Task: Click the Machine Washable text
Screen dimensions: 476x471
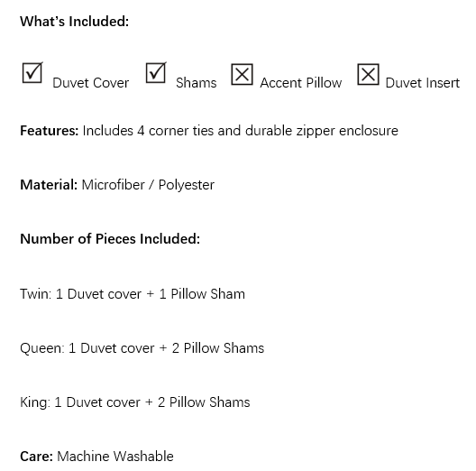Action: coord(115,457)
